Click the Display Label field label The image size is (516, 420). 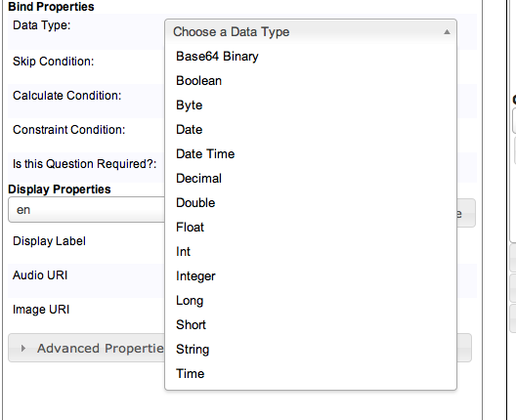[49, 241]
